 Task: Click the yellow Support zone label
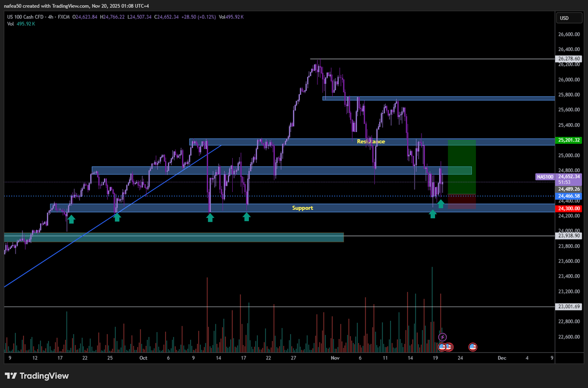[x=302, y=208]
